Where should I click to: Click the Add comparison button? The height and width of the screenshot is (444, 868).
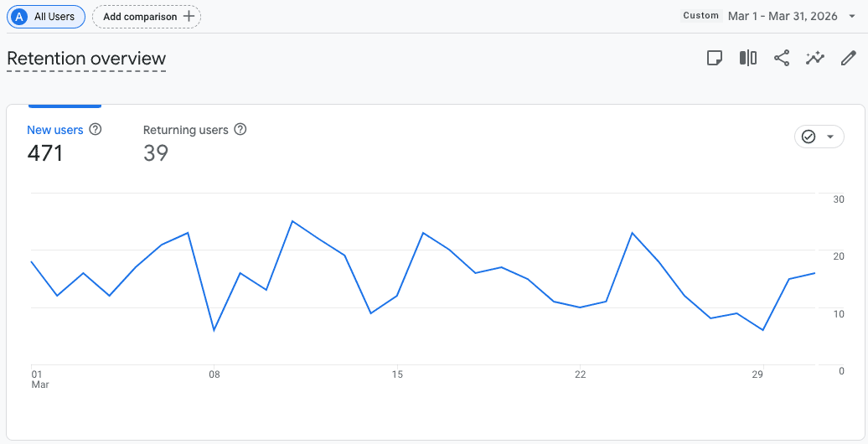pos(147,16)
